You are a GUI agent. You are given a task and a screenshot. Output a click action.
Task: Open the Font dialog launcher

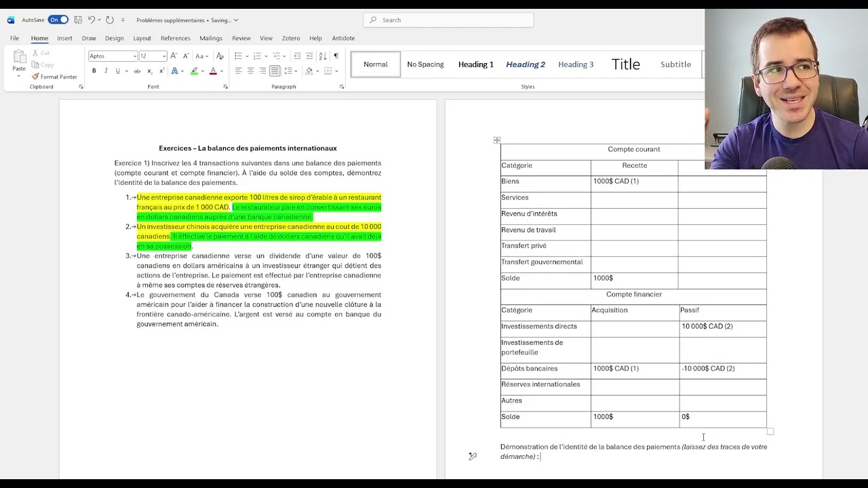point(224,87)
